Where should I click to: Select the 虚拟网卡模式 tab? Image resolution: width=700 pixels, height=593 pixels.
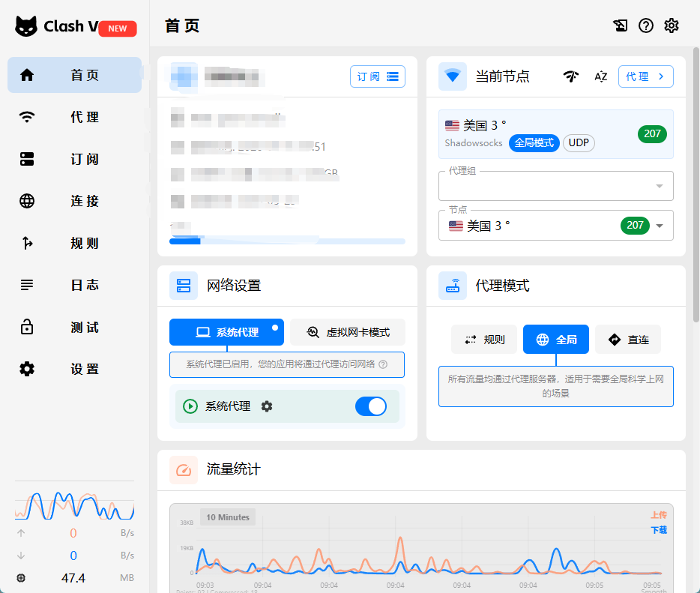pyautogui.click(x=348, y=332)
